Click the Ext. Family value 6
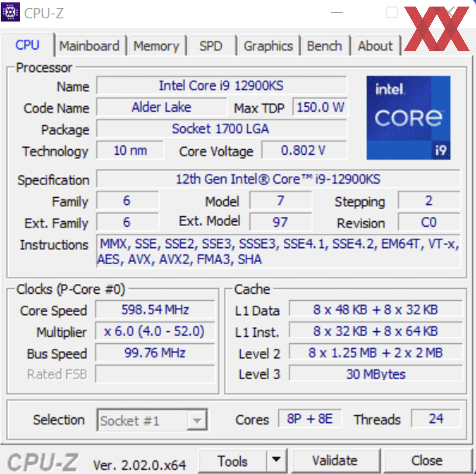Image resolution: width=476 pixels, height=474 pixels. coord(127,222)
